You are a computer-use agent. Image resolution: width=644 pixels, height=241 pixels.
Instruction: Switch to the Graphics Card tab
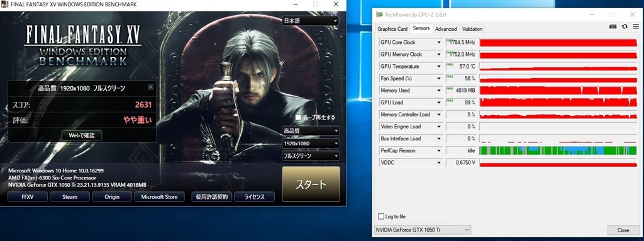tap(392, 29)
